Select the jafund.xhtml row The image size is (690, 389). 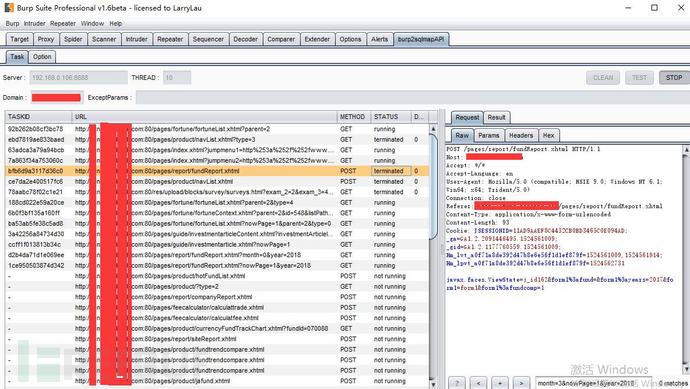(x=217, y=381)
